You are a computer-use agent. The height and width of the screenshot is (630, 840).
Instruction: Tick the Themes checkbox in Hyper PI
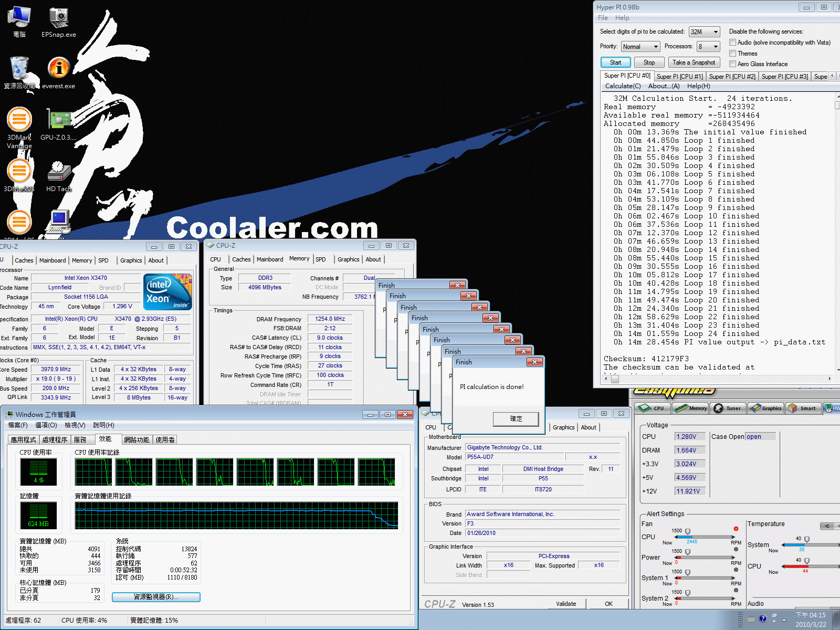pos(733,54)
